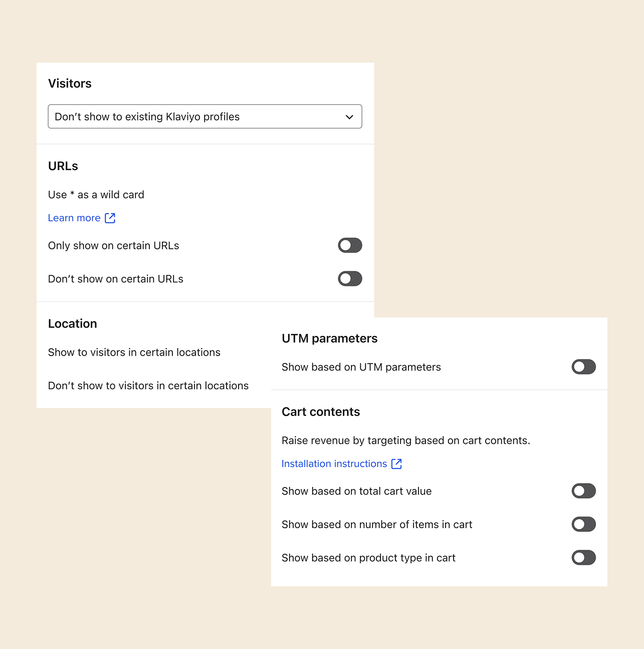Enable the "Only show on certain URLs" toggle

pyautogui.click(x=350, y=245)
